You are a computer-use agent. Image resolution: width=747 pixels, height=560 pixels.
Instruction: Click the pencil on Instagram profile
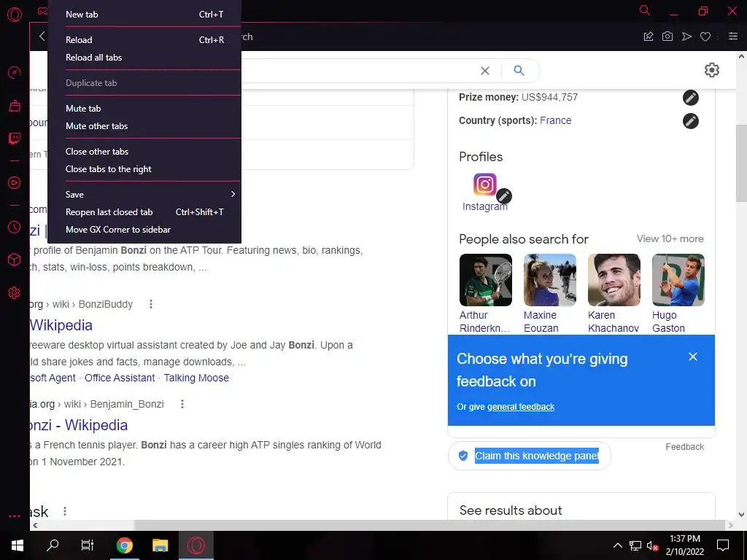503,196
